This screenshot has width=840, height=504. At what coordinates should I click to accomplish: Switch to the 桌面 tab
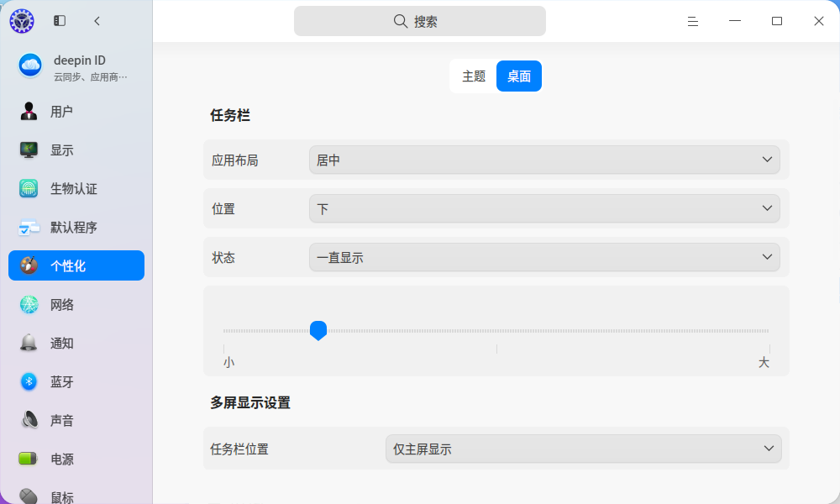coord(519,76)
